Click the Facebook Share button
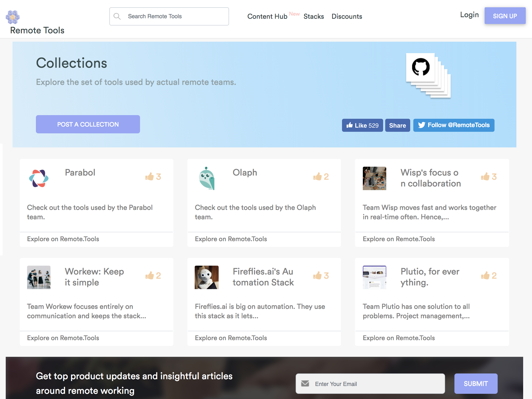This screenshot has width=532, height=399. pos(397,125)
